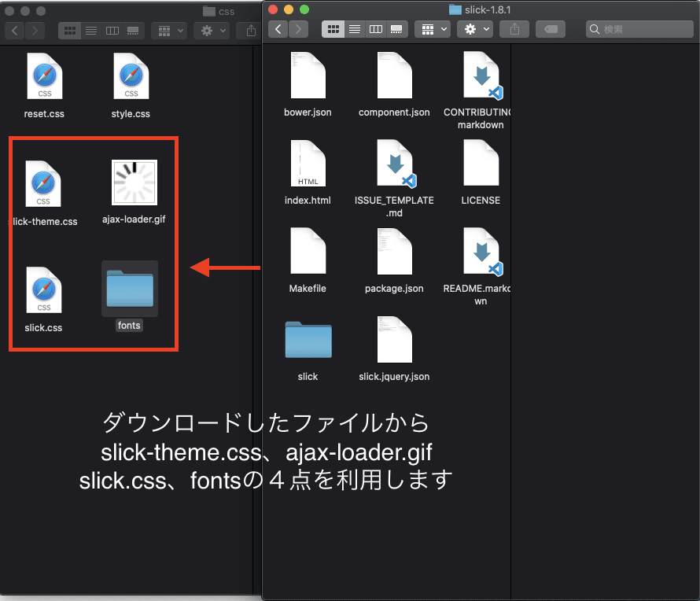Open the item grouping dropdown in slick-1.8.1

tap(433, 29)
